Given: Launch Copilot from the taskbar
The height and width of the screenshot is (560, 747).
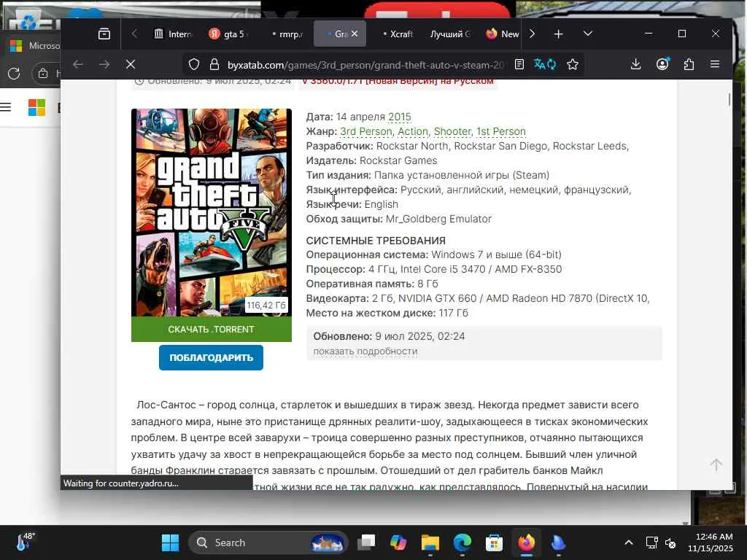Looking at the screenshot, I should pyautogui.click(x=398, y=542).
